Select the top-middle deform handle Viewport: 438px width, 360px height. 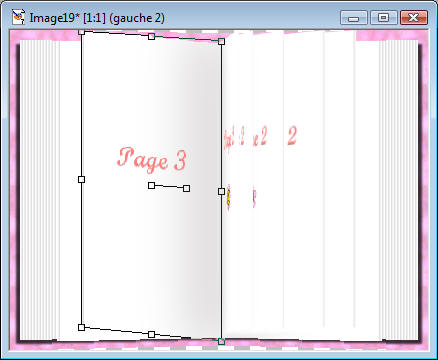coord(151,36)
